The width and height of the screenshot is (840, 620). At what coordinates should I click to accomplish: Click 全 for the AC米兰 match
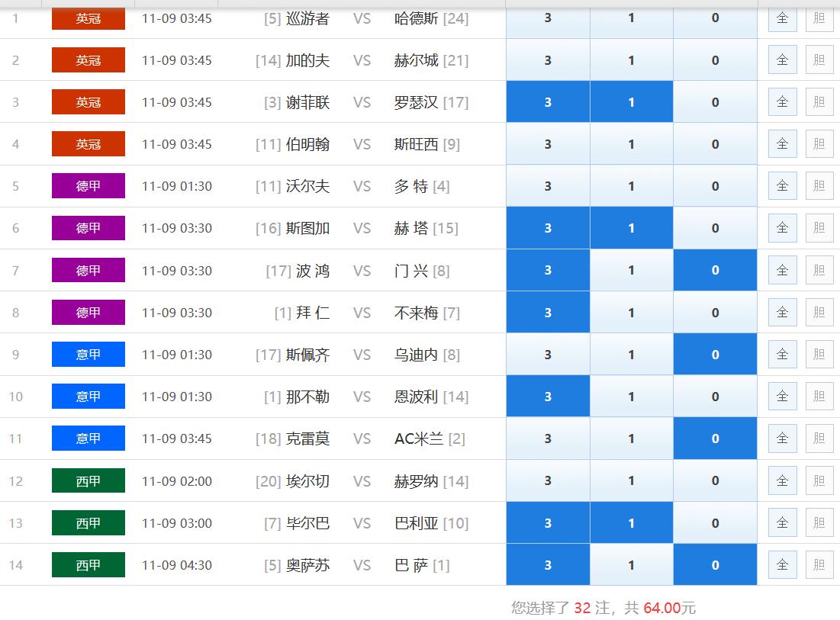pos(781,438)
